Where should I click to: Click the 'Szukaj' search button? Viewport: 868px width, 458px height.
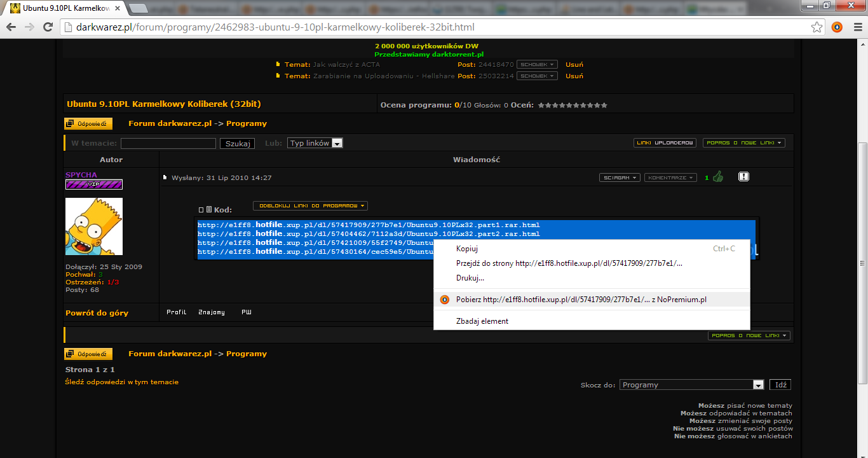pos(238,144)
